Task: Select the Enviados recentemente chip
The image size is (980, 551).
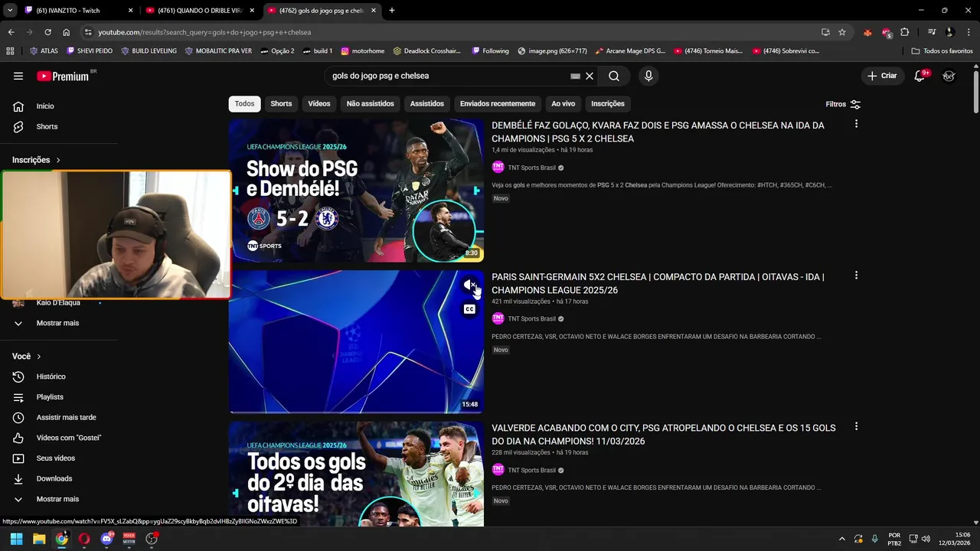Action: point(498,103)
